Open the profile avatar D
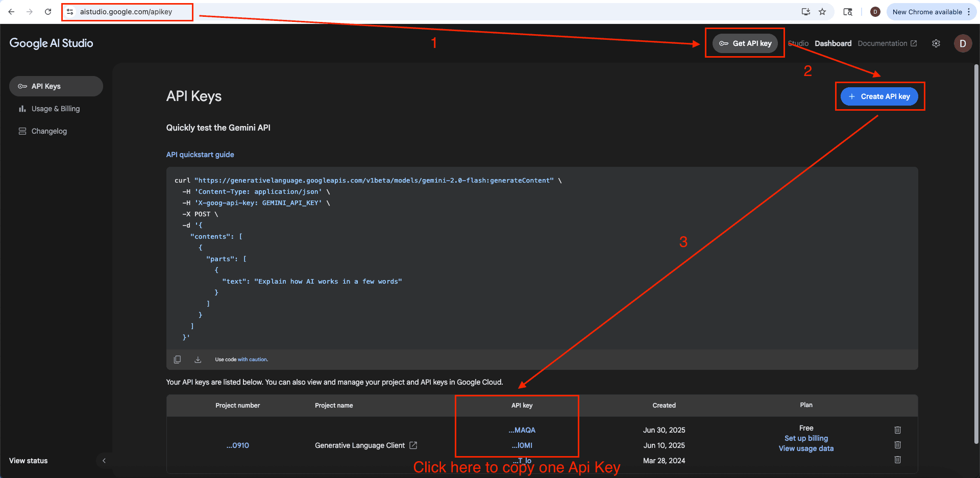 click(x=963, y=43)
